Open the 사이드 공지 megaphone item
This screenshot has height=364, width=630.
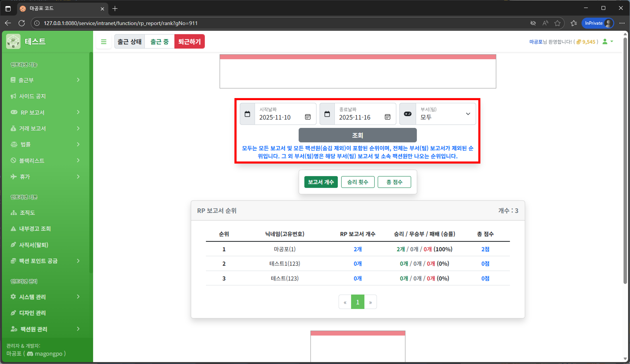(x=33, y=96)
